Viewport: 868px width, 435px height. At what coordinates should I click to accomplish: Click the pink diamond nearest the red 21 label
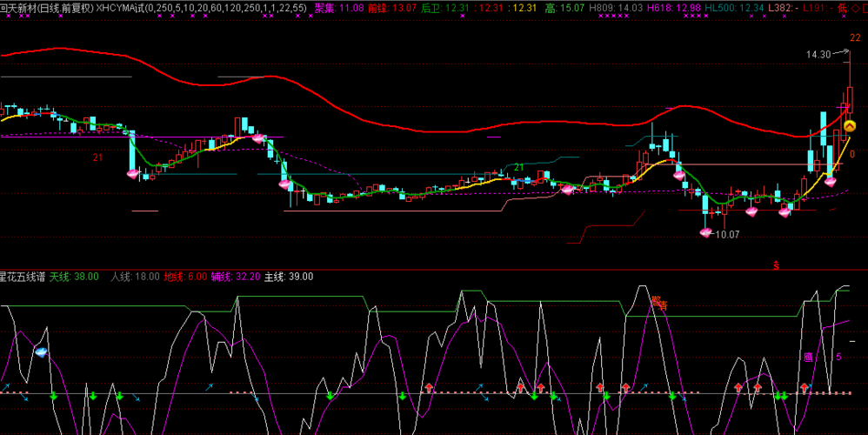133,174
